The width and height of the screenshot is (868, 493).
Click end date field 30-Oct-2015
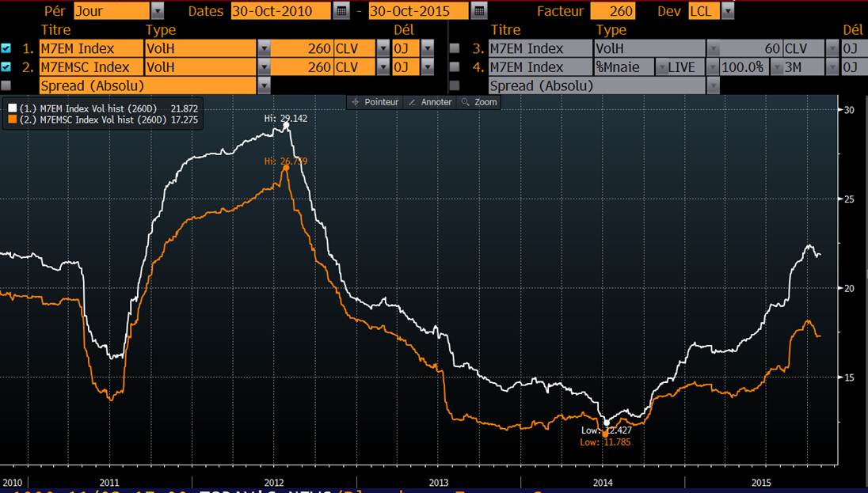(419, 10)
